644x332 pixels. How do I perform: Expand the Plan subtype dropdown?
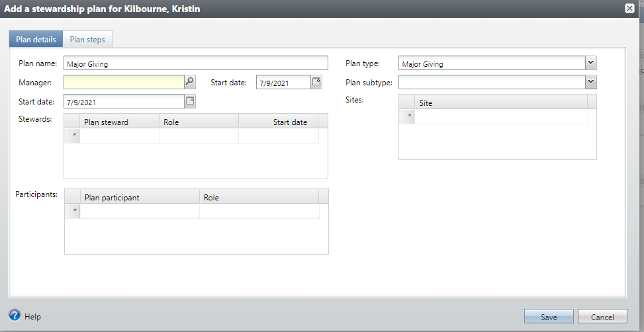pyautogui.click(x=591, y=82)
